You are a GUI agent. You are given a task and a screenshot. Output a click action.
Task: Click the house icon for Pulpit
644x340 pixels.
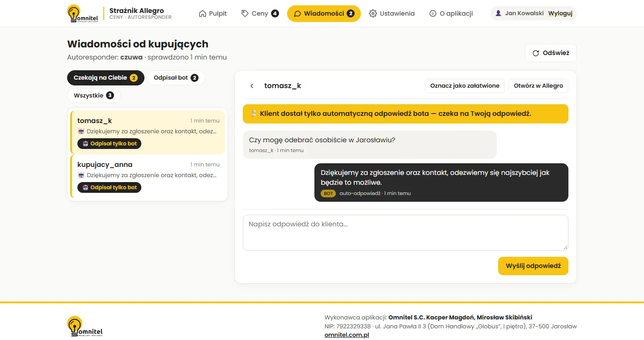(x=203, y=13)
